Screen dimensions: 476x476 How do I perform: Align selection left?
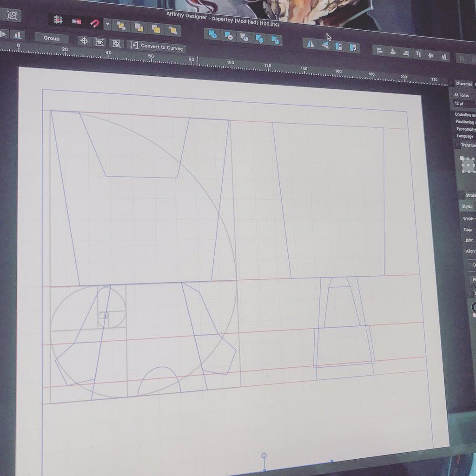379,51
